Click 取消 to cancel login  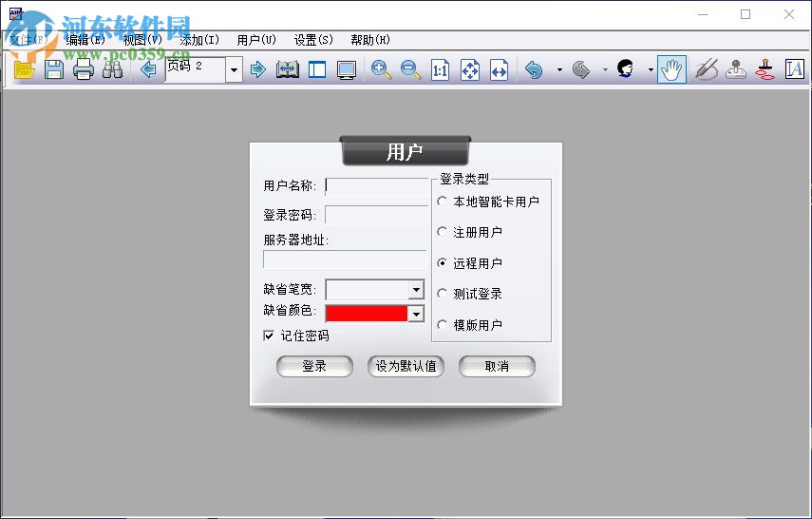[497, 366]
